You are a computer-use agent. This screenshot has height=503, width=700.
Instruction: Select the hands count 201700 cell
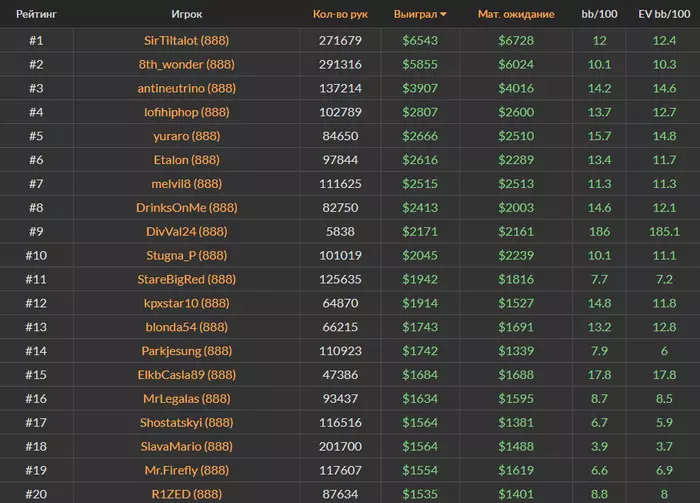coord(340,446)
